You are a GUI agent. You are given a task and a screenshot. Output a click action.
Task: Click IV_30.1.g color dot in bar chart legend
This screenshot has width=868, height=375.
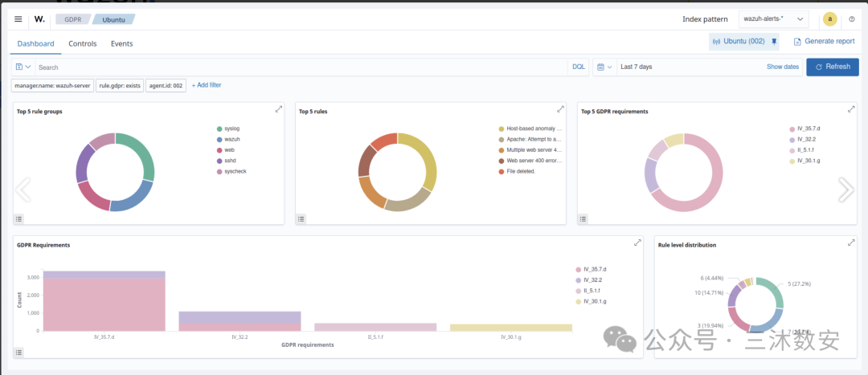tap(579, 301)
